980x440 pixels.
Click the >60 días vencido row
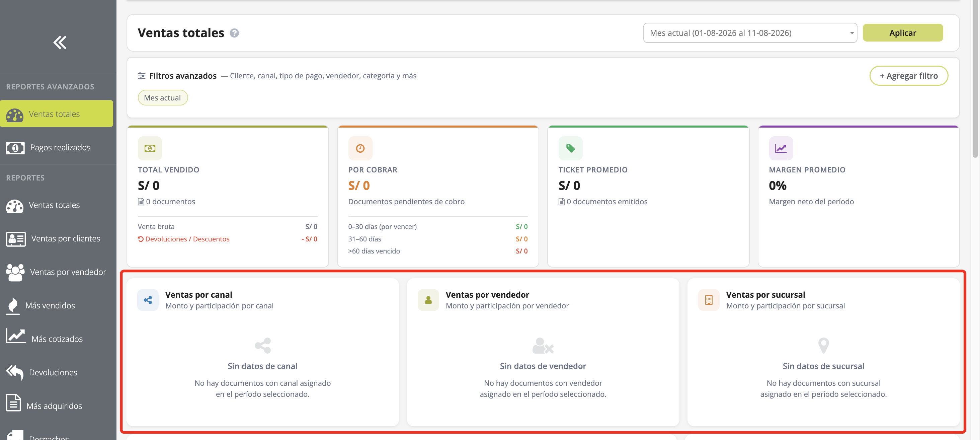[x=438, y=251]
